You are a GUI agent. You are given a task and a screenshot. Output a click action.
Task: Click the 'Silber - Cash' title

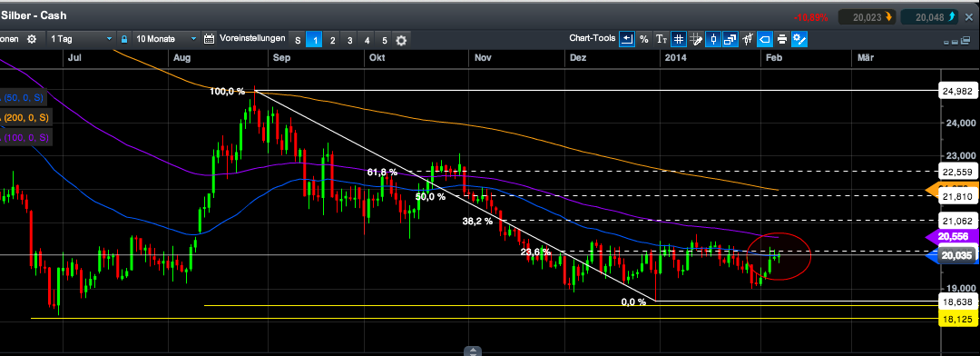click(33, 15)
